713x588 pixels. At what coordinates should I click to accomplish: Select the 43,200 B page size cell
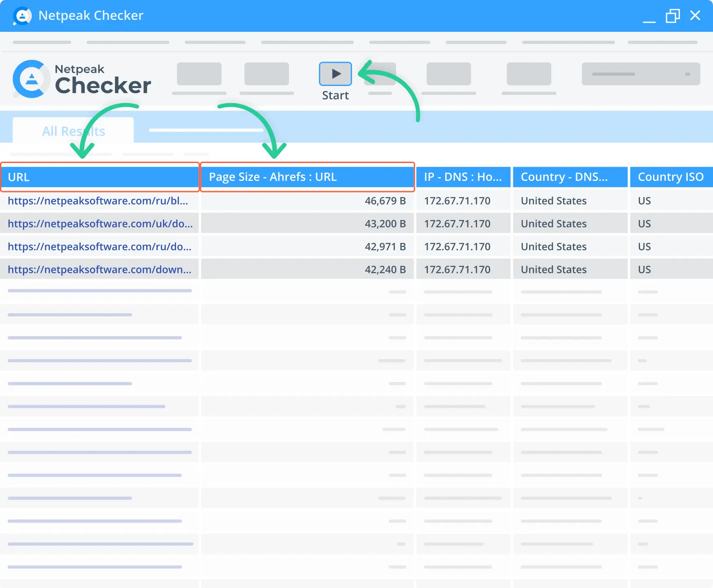[308, 223]
